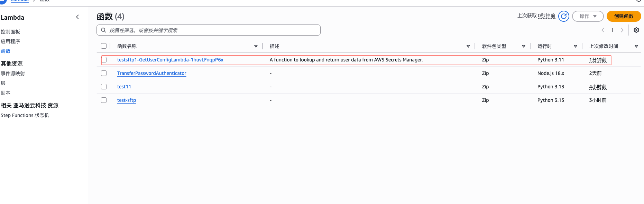The width and height of the screenshot is (644, 204).
Task: Open the 操作 actions dropdown
Action: pos(588,16)
